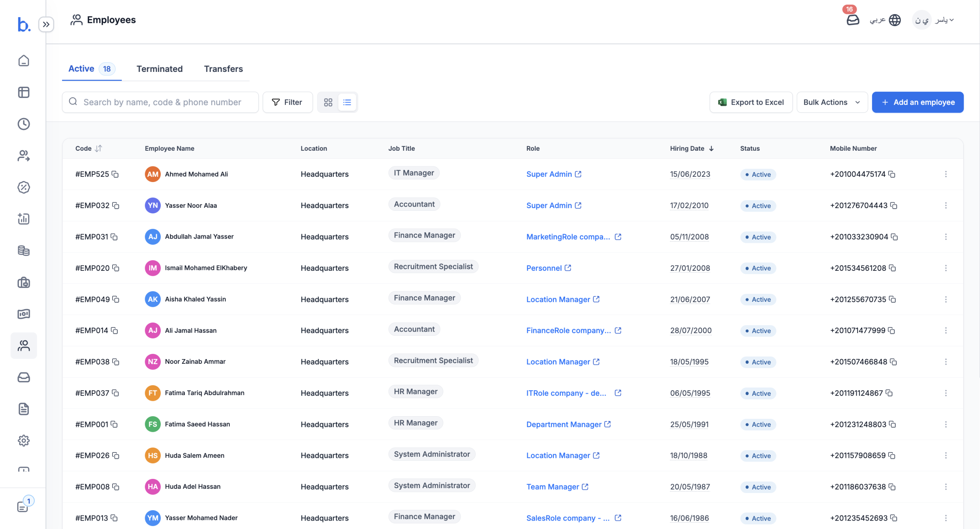
Task: Open Department Manager role link
Action: point(568,424)
